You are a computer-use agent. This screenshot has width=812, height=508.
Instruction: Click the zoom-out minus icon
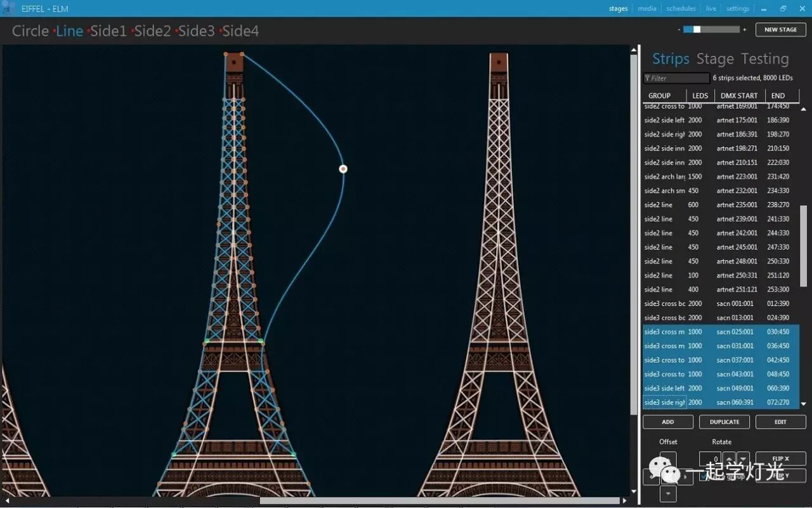679,29
